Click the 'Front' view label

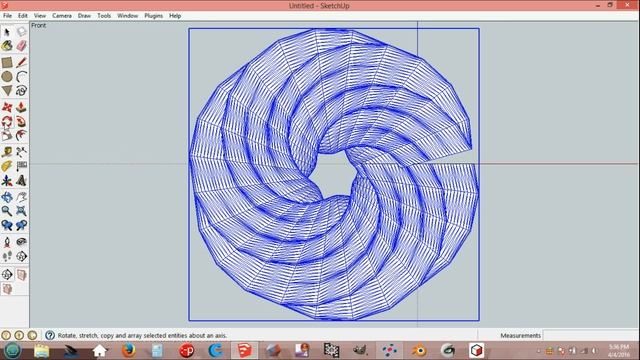pyautogui.click(x=39, y=25)
